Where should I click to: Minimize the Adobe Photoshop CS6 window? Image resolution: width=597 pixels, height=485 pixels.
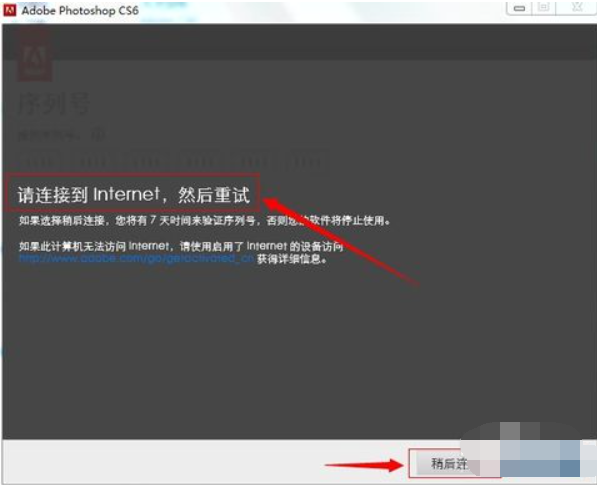pos(519,8)
